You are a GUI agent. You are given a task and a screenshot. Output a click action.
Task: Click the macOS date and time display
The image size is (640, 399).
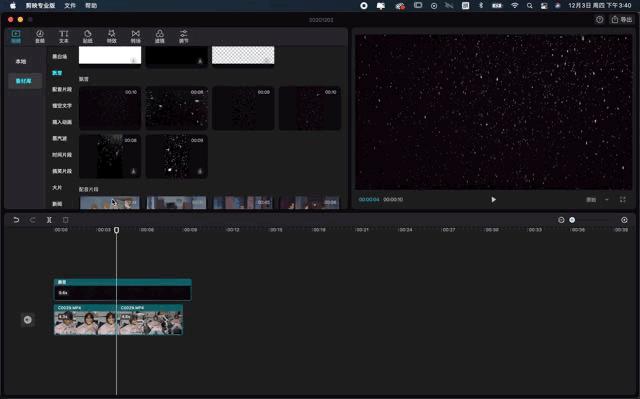(600, 6)
